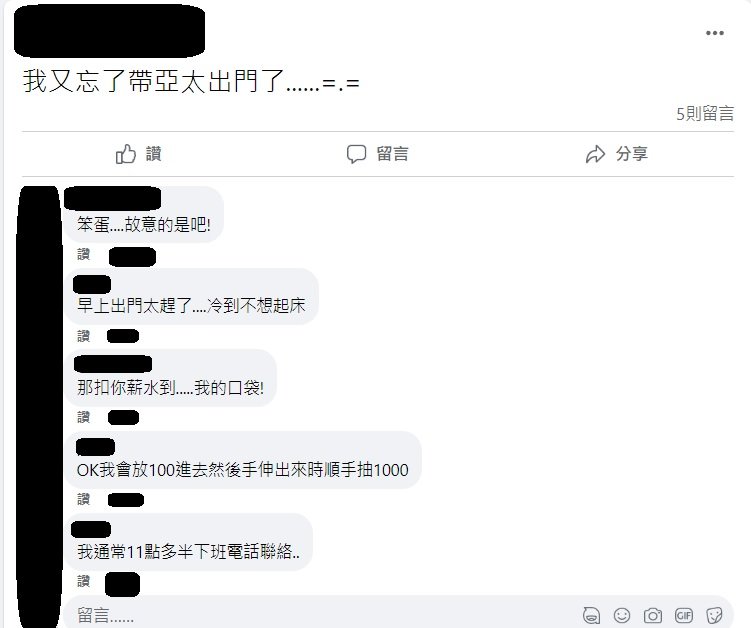
Task: Like the comment 那扣你薪水到.....我的口袋!
Action: coord(83,417)
